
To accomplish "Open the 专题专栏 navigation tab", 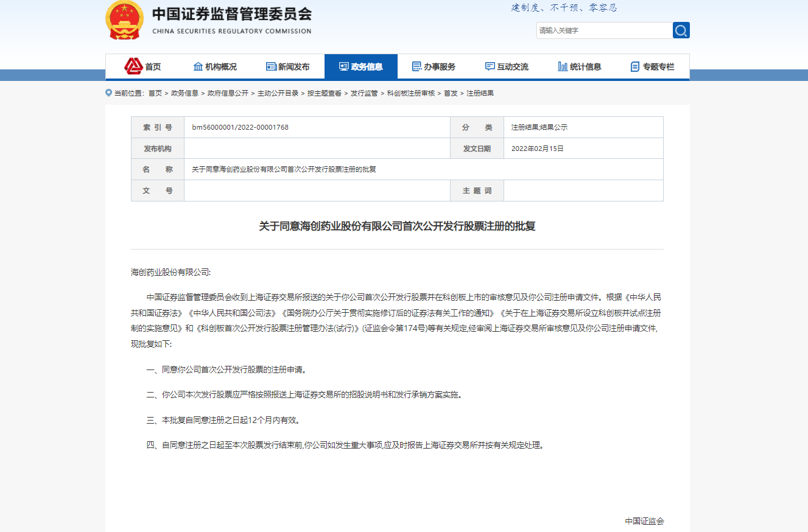I will click(653, 66).
